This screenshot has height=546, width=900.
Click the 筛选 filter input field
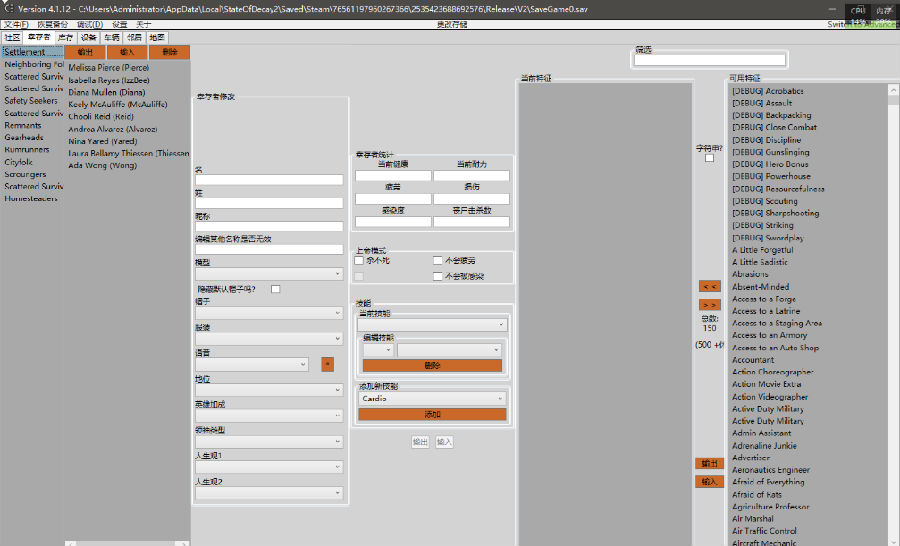(x=709, y=60)
